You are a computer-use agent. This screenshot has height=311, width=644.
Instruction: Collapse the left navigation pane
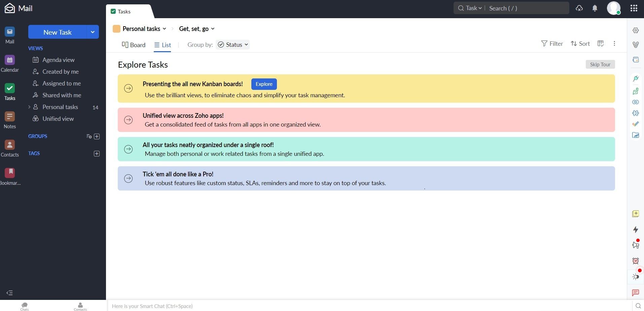coord(9,293)
